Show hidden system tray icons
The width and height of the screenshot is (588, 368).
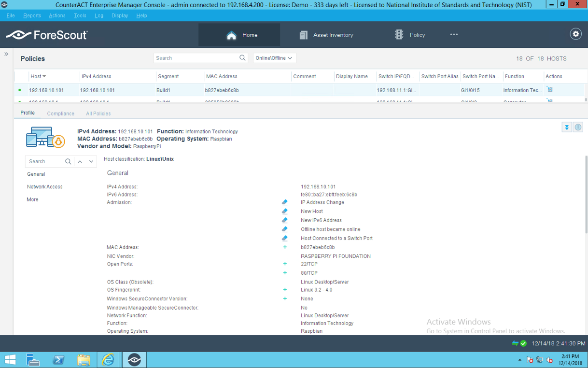coord(520,360)
